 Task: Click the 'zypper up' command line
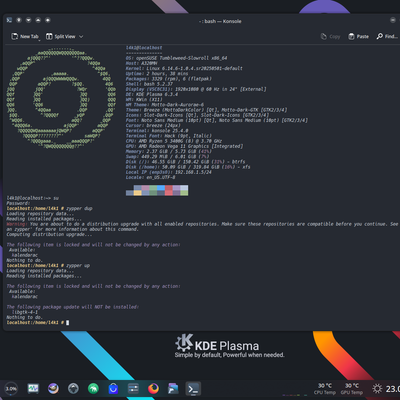coord(48,266)
